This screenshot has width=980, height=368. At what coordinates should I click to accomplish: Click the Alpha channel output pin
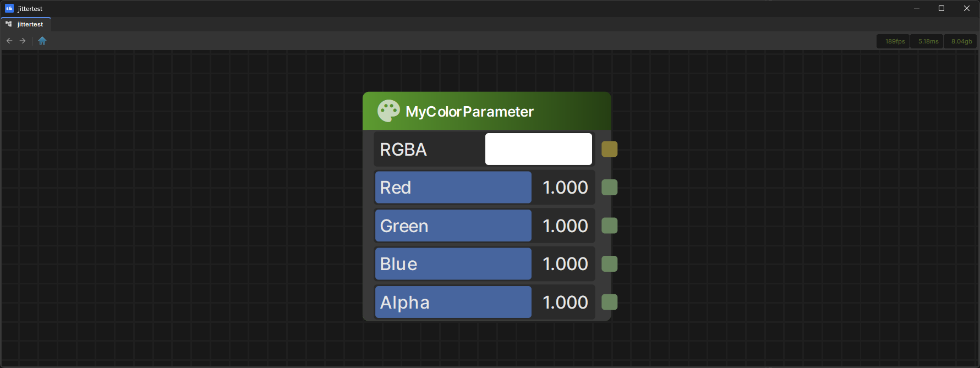pyautogui.click(x=609, y=302)
